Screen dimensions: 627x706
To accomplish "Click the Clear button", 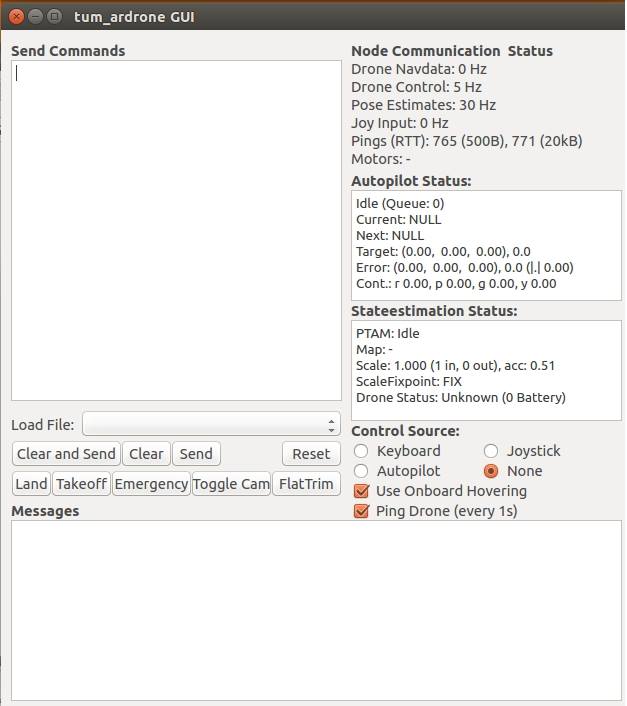I will [146, 454].
